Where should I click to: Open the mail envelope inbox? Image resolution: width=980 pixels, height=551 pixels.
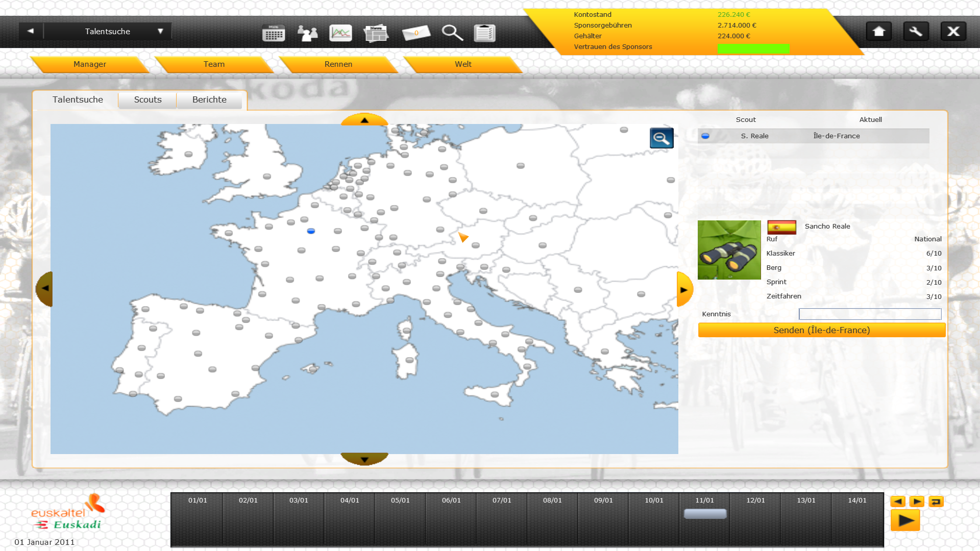coord(416,33)
